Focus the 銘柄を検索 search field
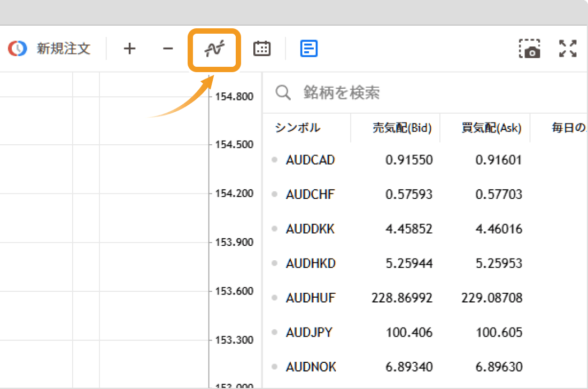Image resolution: width=588 pixels, height=389 pixels. pos(425,92)
